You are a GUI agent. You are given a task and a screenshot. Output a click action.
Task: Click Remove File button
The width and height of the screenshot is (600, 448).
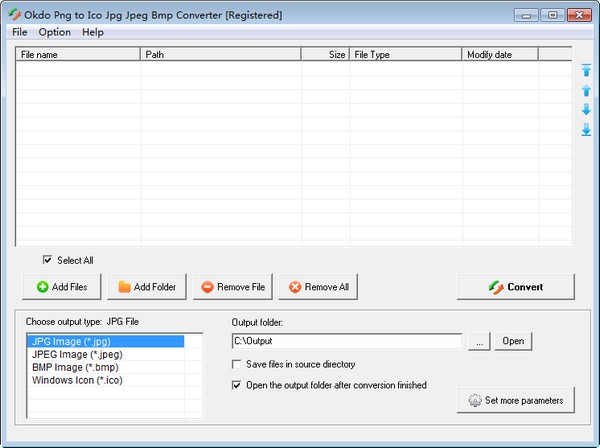pos(233,287)
